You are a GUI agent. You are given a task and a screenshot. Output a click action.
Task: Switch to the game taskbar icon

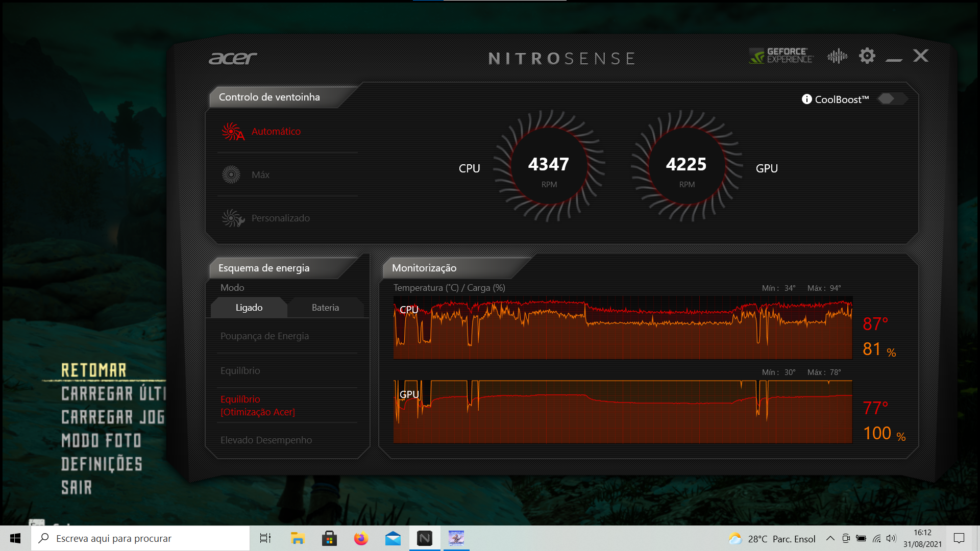coord(456,538)
